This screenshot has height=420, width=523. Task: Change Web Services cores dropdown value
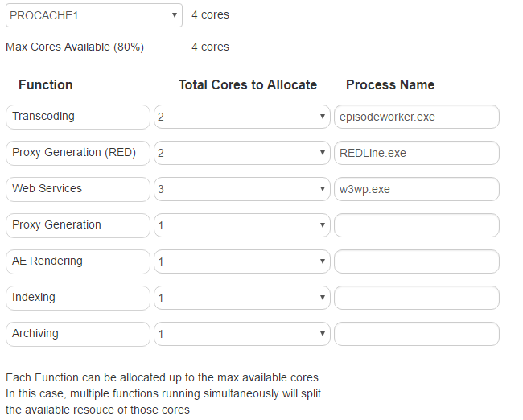tap(242, 189)
